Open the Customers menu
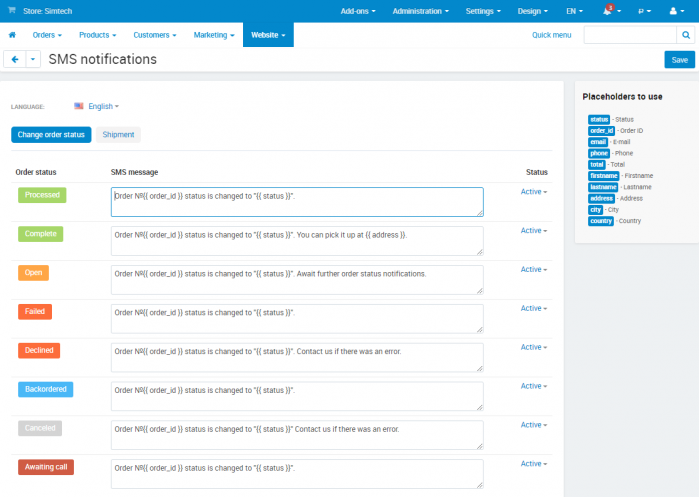 [x=154, y=35]
